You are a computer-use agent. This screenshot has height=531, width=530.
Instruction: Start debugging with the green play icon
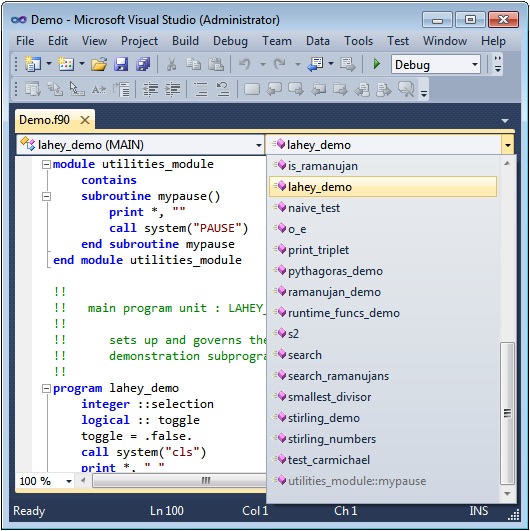click(x=377, y=64)
